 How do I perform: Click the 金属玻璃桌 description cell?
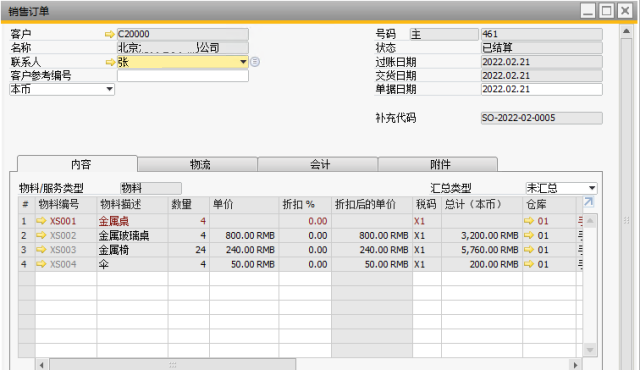click(x=133, y=235)
